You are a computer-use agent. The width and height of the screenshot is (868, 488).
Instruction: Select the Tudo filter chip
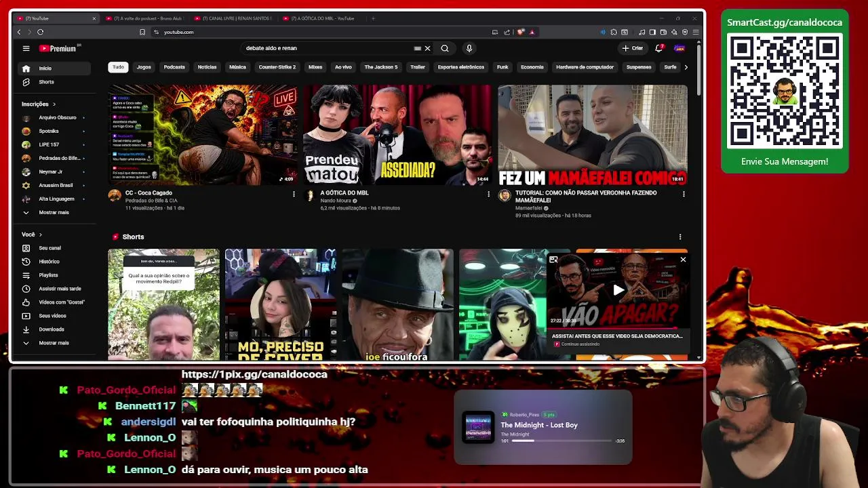pos(118,67)
